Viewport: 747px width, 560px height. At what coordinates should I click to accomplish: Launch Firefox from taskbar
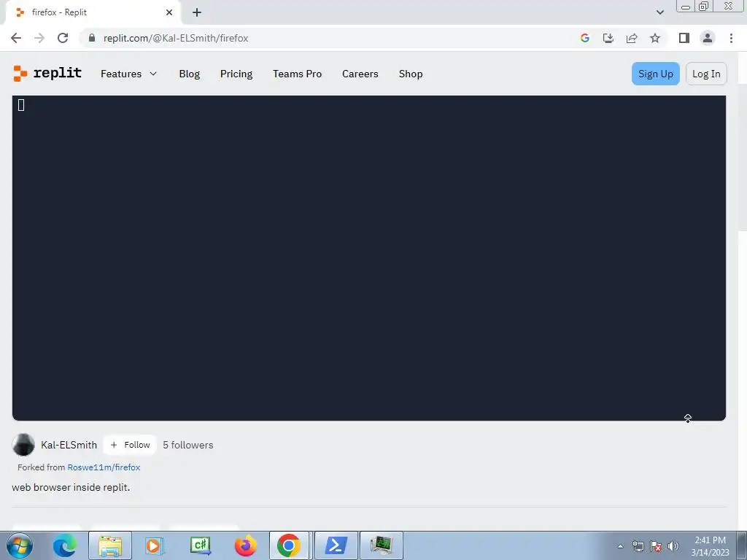(245, 545)
